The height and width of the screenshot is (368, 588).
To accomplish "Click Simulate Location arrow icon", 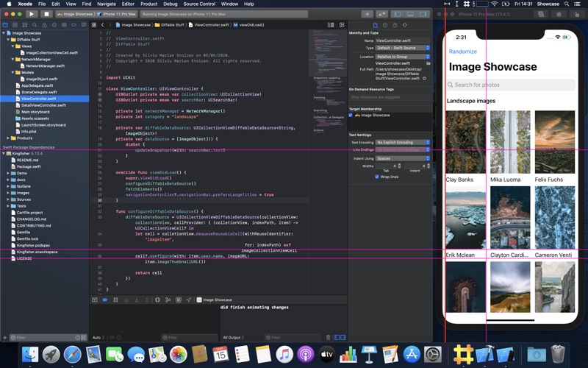I will coord(189,300).
